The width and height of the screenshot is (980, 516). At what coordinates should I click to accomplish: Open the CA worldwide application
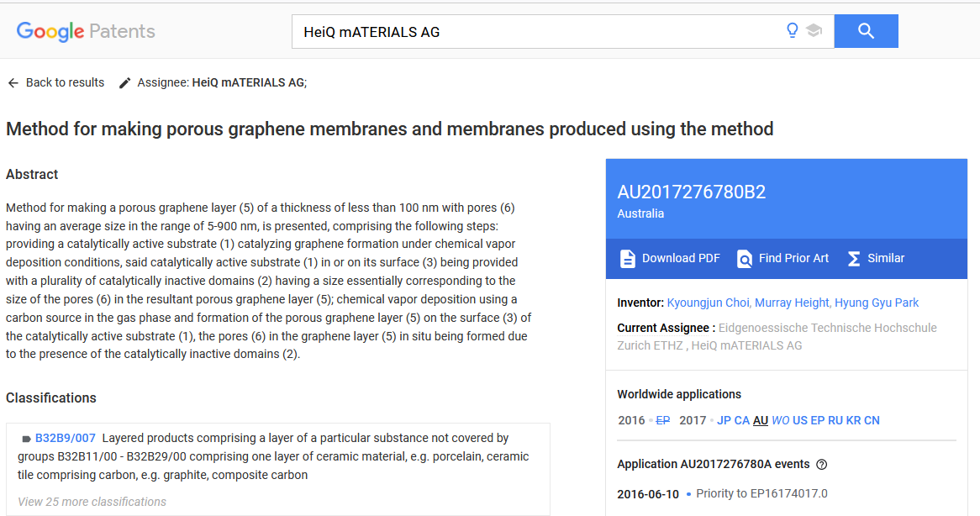coord(742,420)
